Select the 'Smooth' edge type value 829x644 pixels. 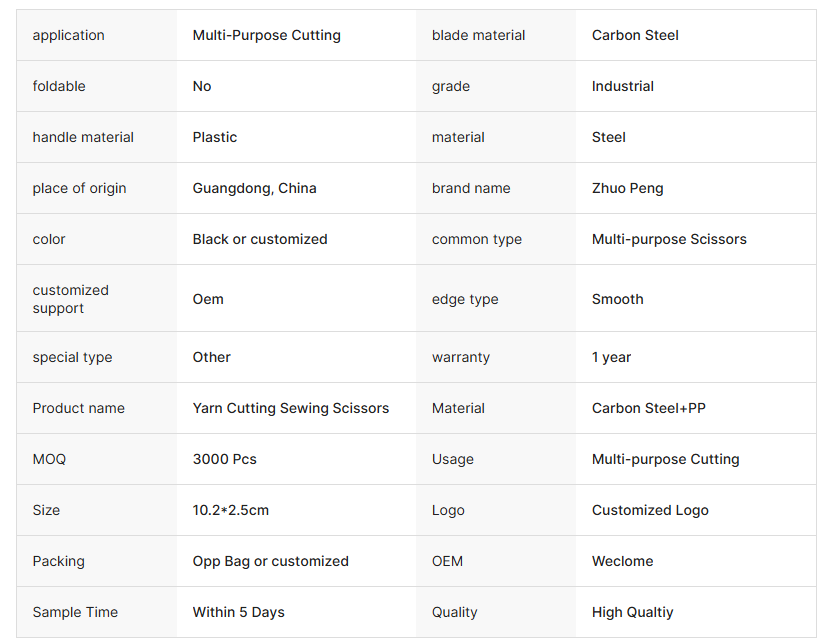[617, 299]
